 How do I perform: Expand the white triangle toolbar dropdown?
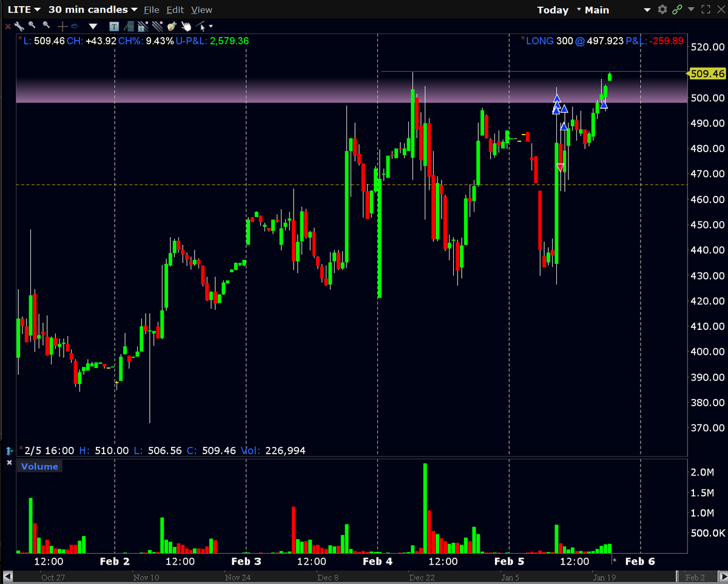93,27
